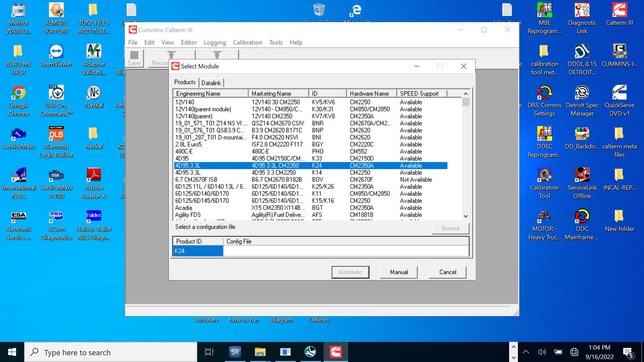Click module list scroll down arrow
The image size is (644, 362).
tap(466, 216)
